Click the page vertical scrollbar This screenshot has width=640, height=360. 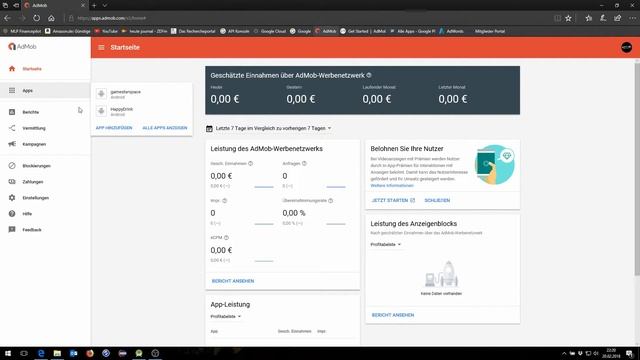[637, 170]
